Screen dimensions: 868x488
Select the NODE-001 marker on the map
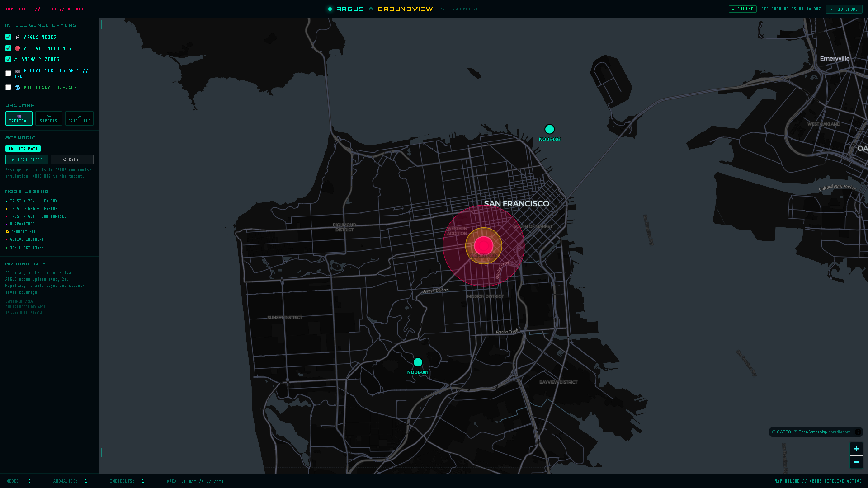(x=418, y=362)
